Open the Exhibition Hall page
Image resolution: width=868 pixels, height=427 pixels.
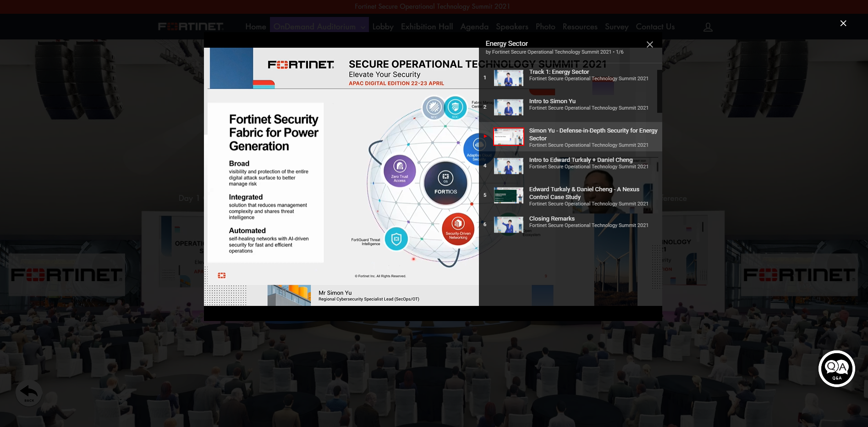pos(427,27)
